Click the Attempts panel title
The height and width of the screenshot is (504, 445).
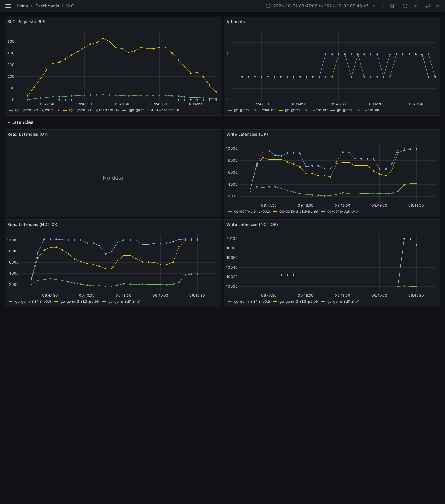tap(236, 22)
